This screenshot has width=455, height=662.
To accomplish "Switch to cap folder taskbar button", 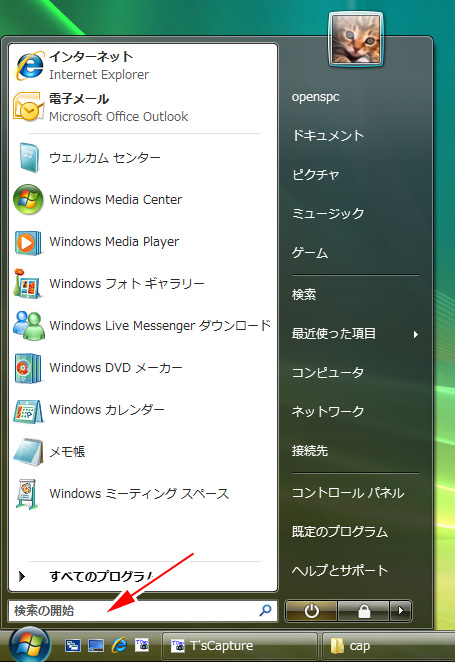I will 388,646.
